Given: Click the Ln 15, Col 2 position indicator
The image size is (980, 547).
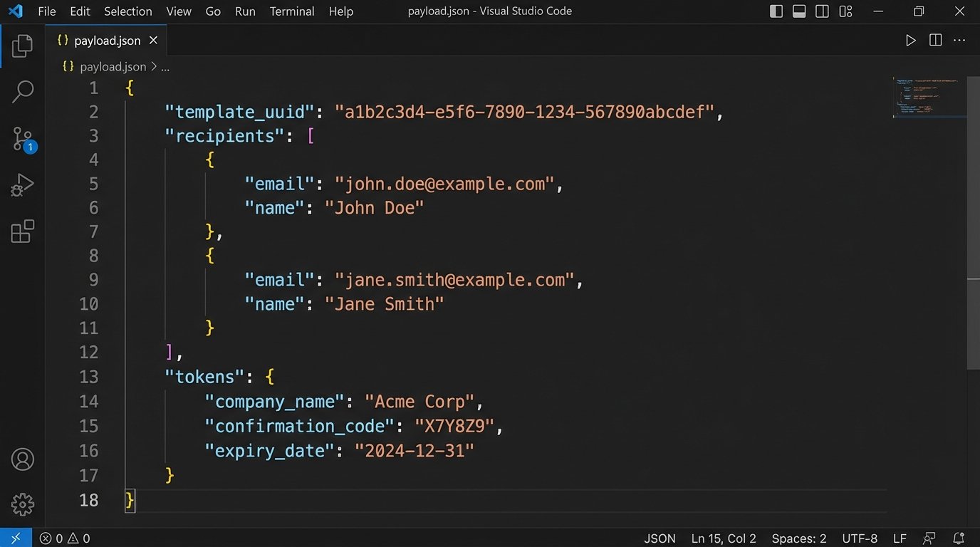Looking at the screenshot, I should click(x=724, y=538).
